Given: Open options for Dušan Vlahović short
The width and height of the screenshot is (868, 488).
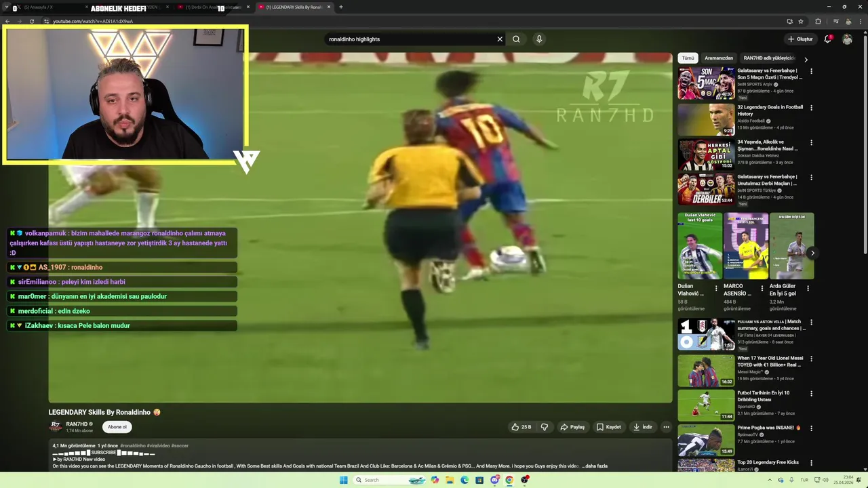Looking at the screenshot, I should [x=716, y=288].
